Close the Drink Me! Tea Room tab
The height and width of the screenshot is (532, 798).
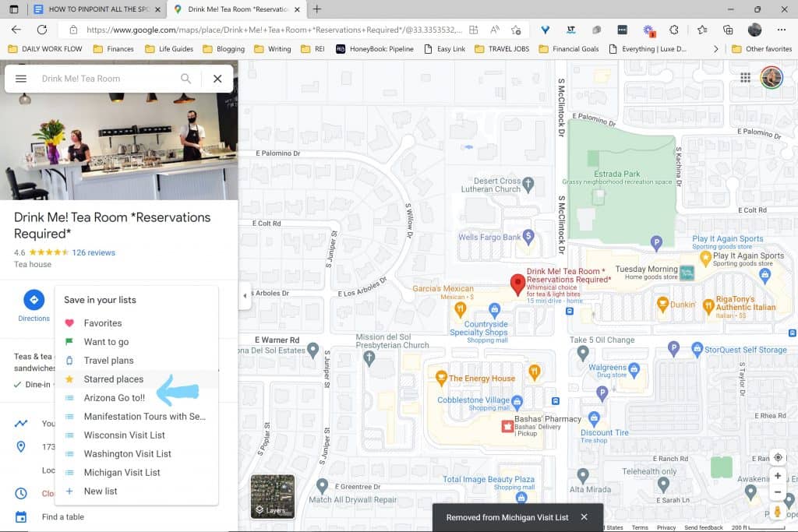[x=297, y=9]
